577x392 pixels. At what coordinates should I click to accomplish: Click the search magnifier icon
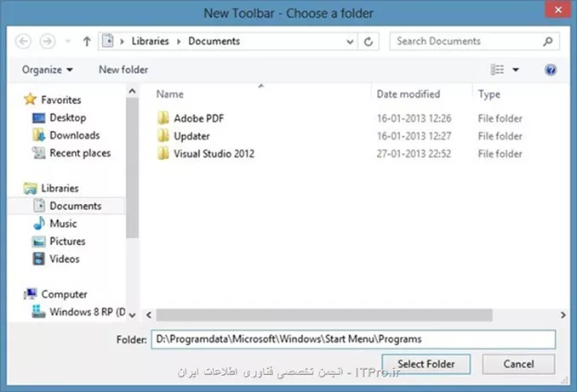pyautogui.click(x=548, y=41)
